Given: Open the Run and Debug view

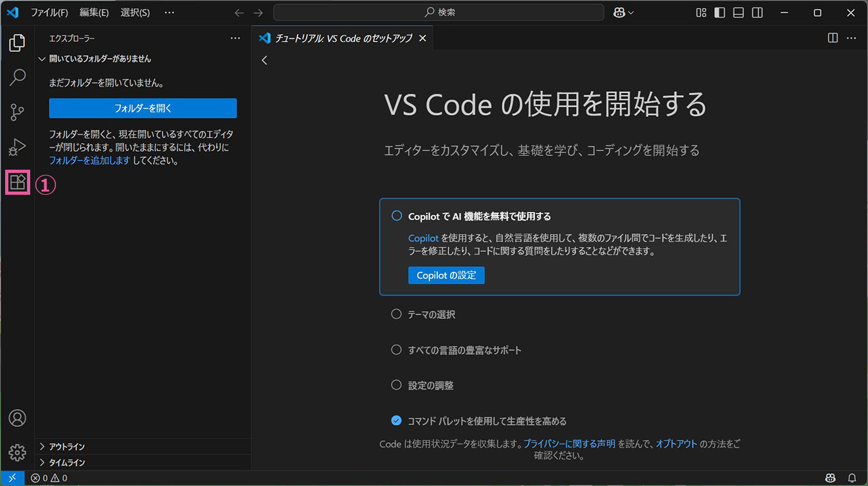Looking at the screenshot, I should coord(17,148).
